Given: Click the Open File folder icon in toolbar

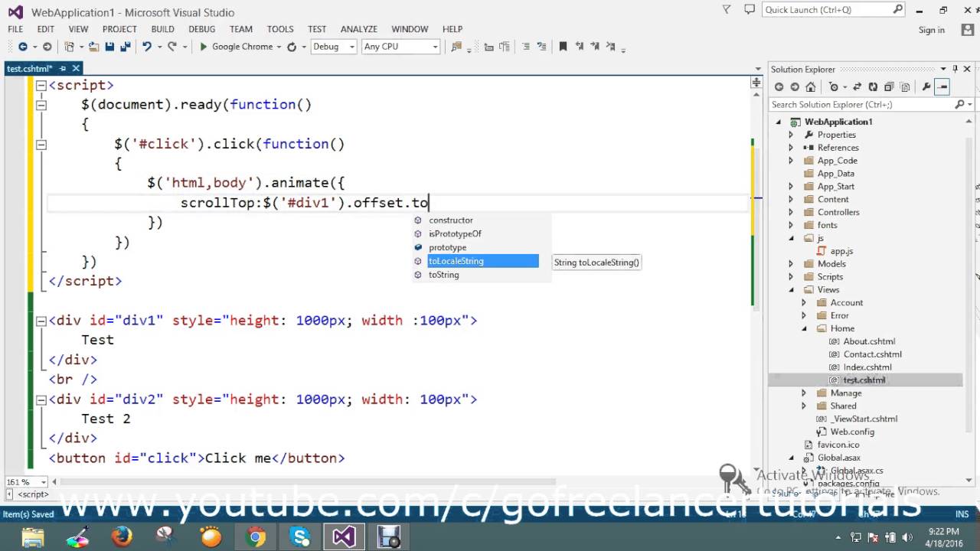Looking at the screenshot, I should point(94,47).
